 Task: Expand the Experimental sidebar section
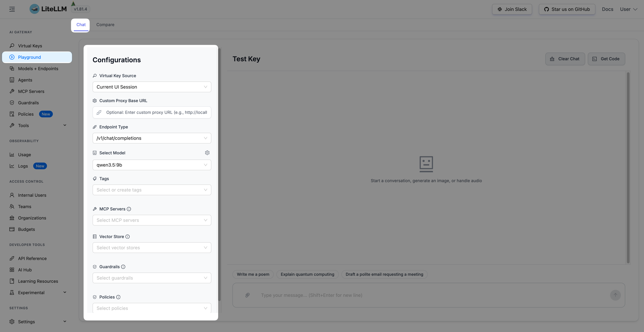coord(65,292)
